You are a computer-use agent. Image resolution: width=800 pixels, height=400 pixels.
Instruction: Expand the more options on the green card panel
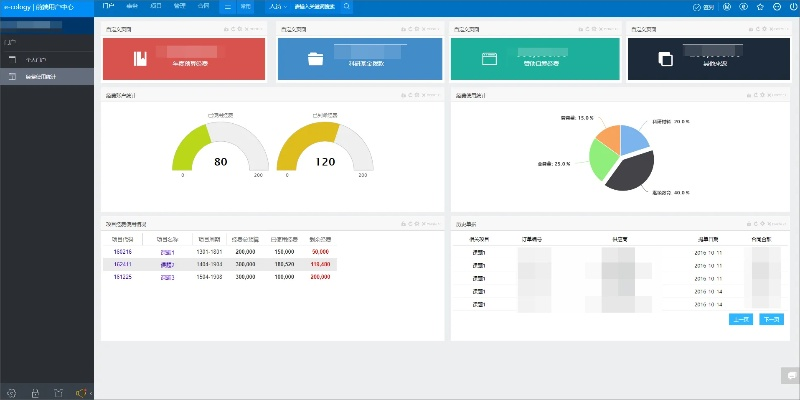click(x=611, y=30)
